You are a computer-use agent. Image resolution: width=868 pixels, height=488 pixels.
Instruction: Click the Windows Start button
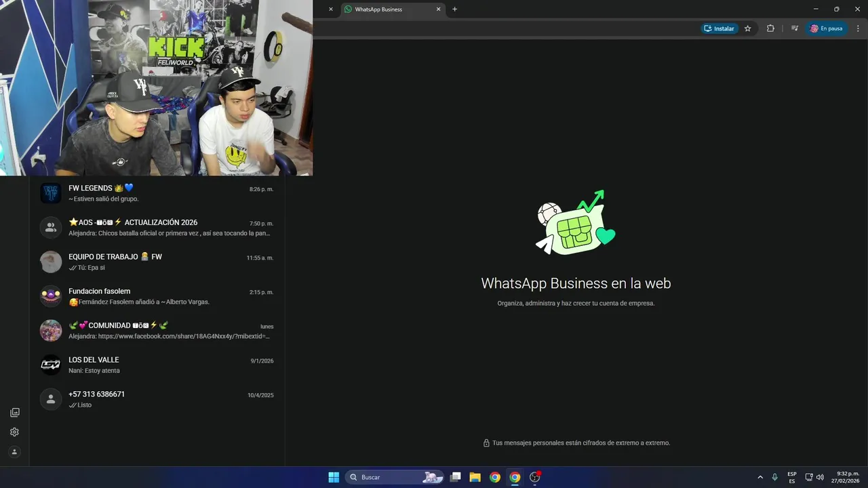(334, 477)
